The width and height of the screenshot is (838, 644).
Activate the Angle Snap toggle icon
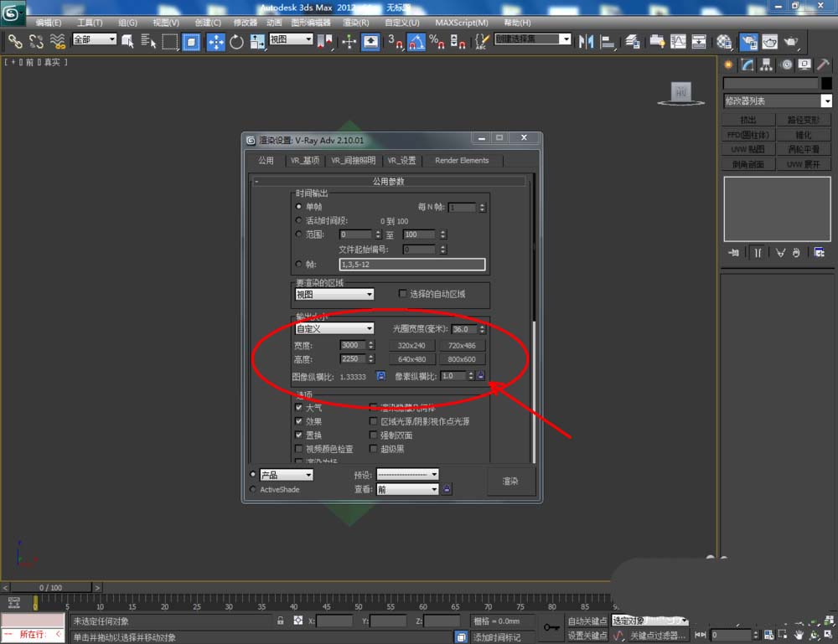(x=416, y=41)
